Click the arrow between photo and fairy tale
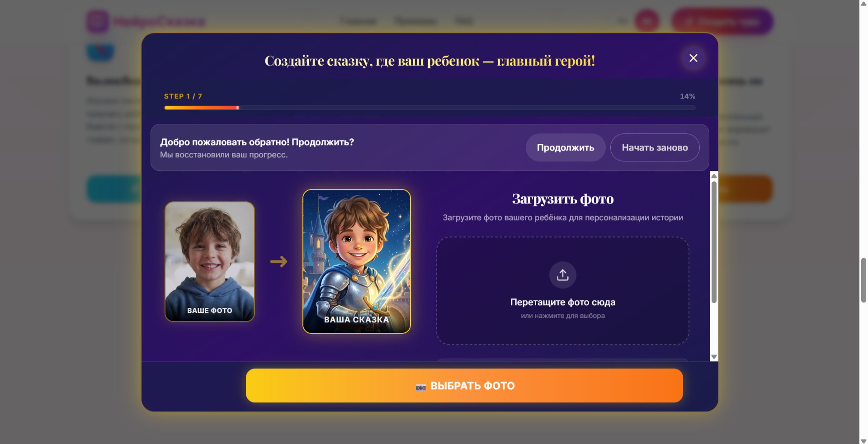 tap(278, 261)
